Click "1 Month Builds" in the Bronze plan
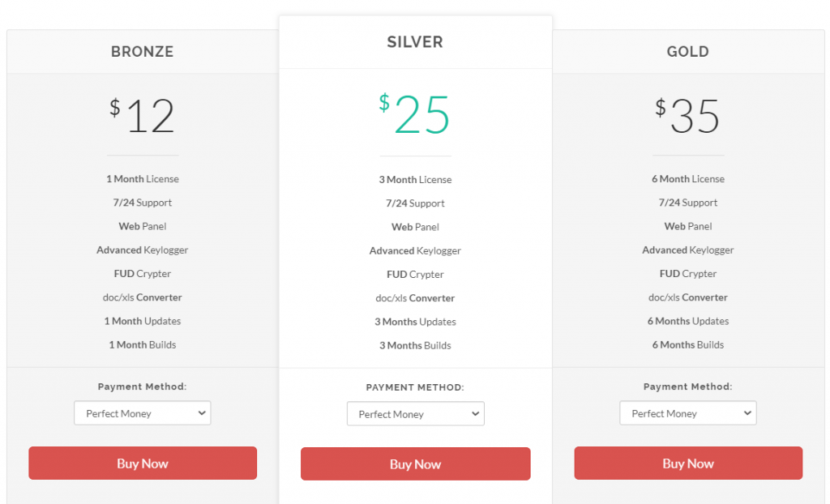The width and height of the screenshot is (830, 504). 143,344
